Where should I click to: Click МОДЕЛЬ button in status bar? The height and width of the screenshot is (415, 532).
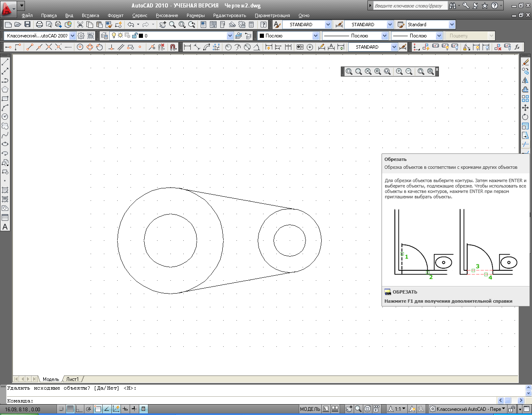click(310, 409)
